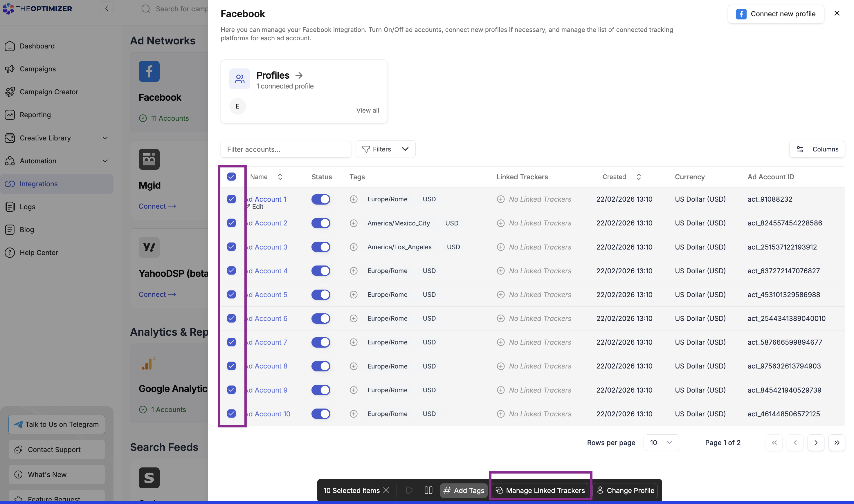Clear the 10 selected items
Image resolution: width=854 pixels, height=504 pixels.
[x=386, y=490]
